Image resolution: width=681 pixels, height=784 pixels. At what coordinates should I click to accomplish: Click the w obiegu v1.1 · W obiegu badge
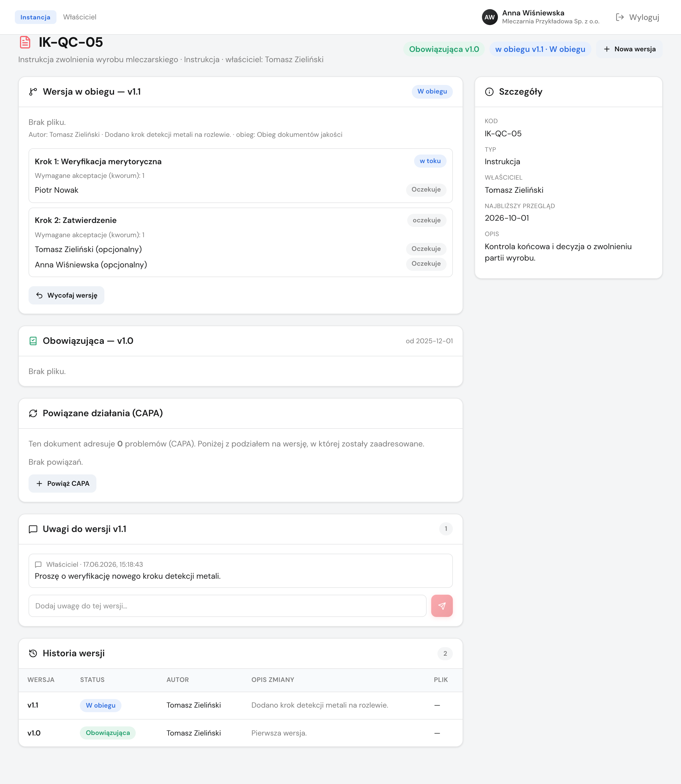click(540, 49)
